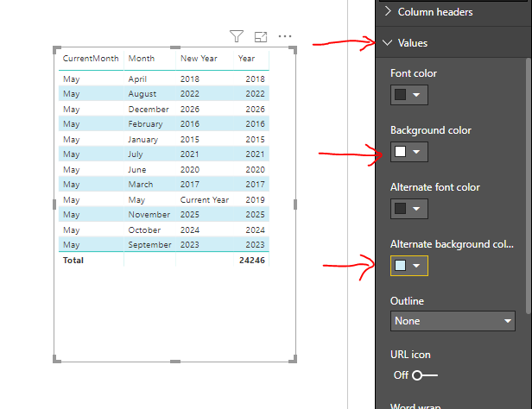The image size is (532, 409).
Task: Click the formatting pane scrollbar
Action: pyautogui.click(x=529, y=186)
